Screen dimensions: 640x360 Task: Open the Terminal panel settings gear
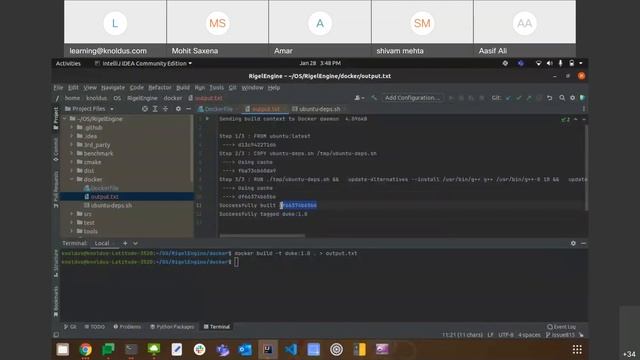573,243
